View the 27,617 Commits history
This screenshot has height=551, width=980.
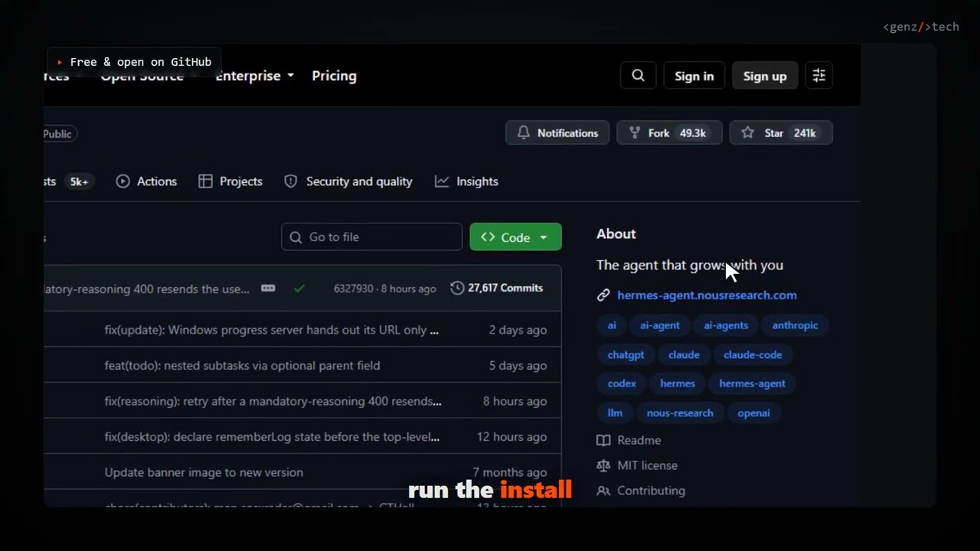(x=496, y=288)
